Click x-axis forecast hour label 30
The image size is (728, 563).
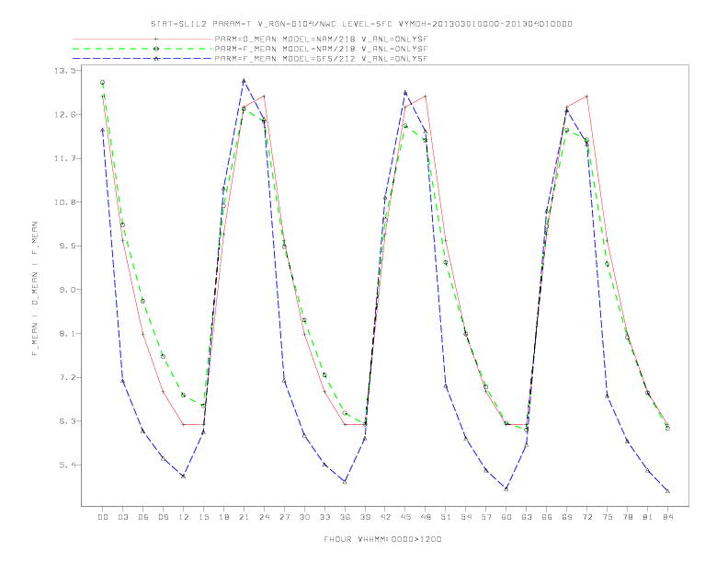(304, 517)
